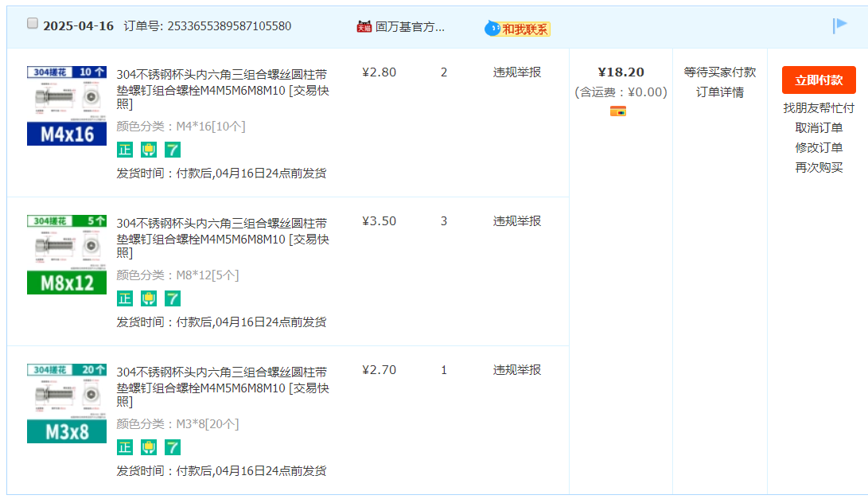Click the credit card icon under total price
Image resolution: width=868 pixels, height=499 pixels.
click(x=618, y=111)
